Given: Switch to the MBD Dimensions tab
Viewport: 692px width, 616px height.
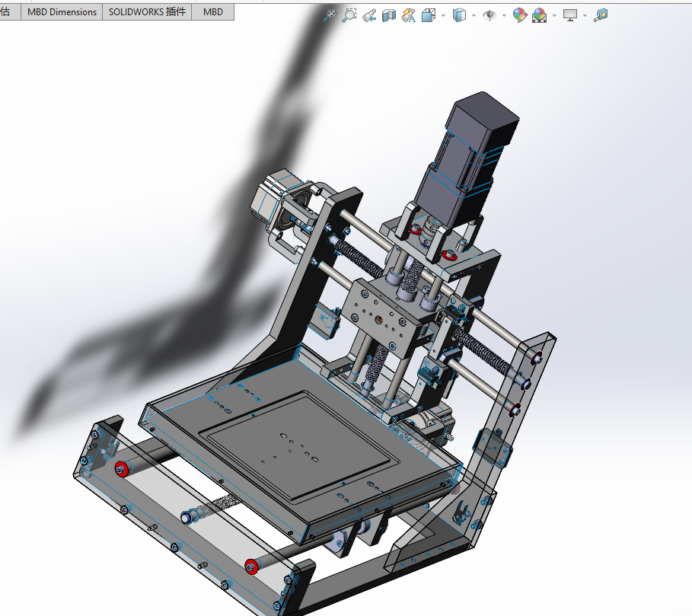Looking at the screenshot, I should coord(62,12).
